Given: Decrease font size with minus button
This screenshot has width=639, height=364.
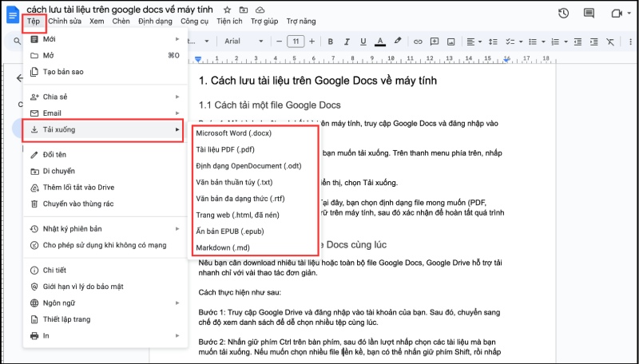Looking at the screenshot, I should pyautogui.click(x=279, y=42).
